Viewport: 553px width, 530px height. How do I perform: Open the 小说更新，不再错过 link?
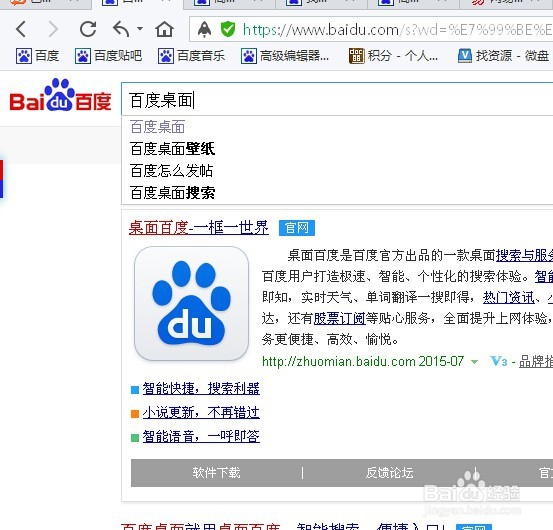coord(201,413)
